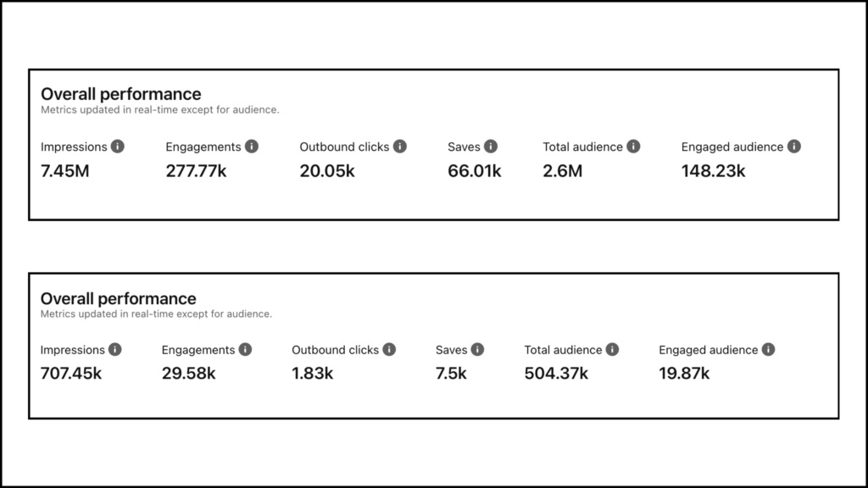Click the Impressions info icon in bottom panel
Viewport: 868px width, 488px height.
pos(116,349)
